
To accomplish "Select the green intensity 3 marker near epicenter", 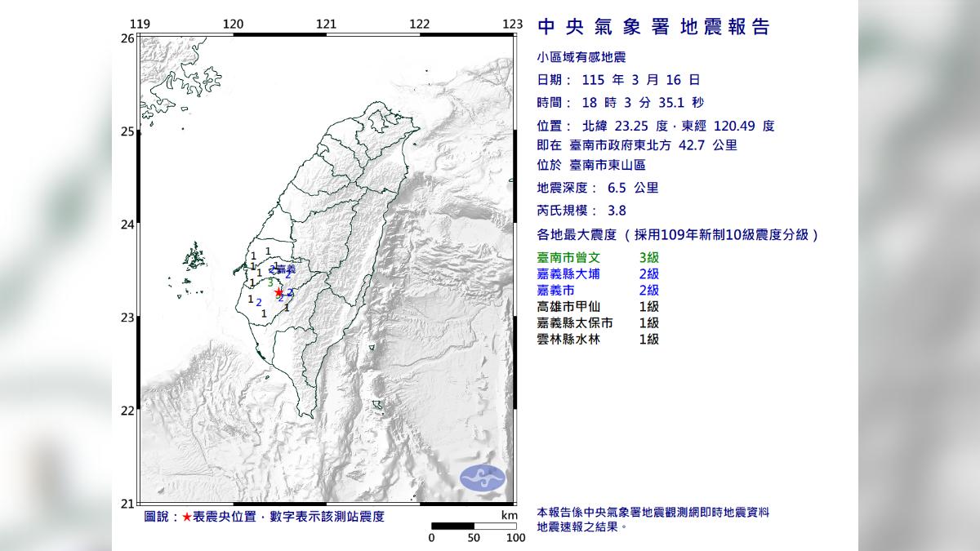I will pyautogui.click(x=270, y=282).
